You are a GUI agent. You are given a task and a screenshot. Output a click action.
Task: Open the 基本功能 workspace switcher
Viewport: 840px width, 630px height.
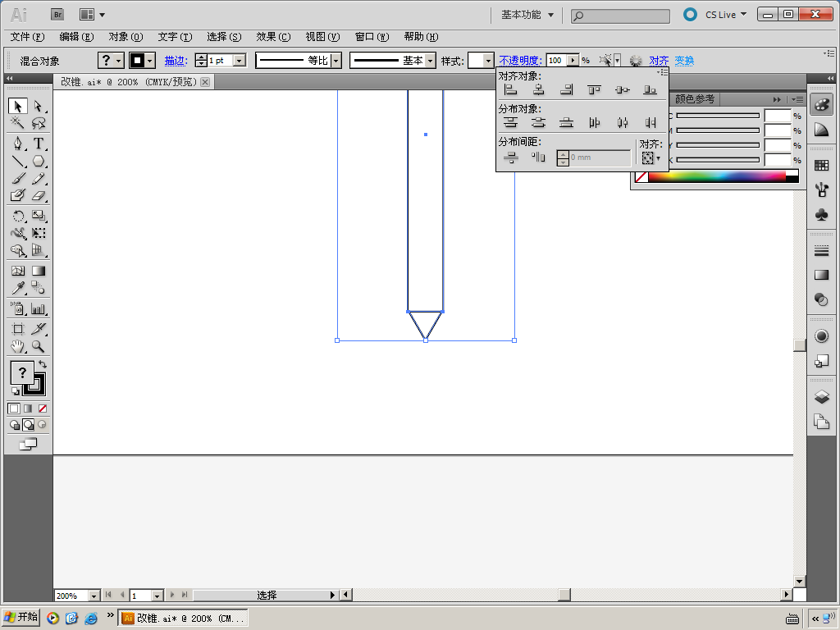point(527,15)
